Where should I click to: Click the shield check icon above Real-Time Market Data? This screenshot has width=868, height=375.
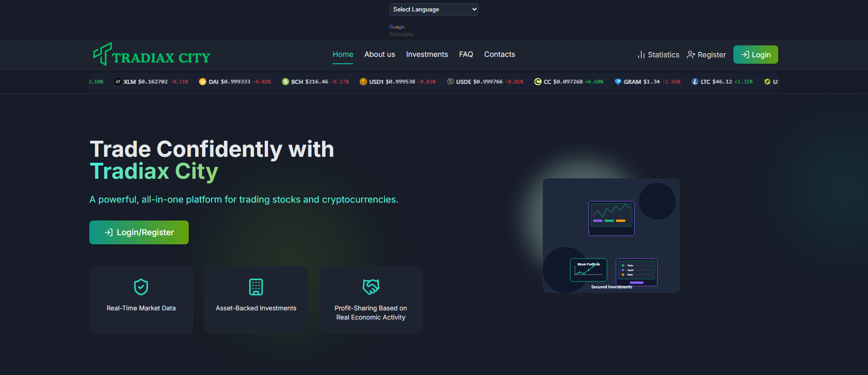(141, 287)
